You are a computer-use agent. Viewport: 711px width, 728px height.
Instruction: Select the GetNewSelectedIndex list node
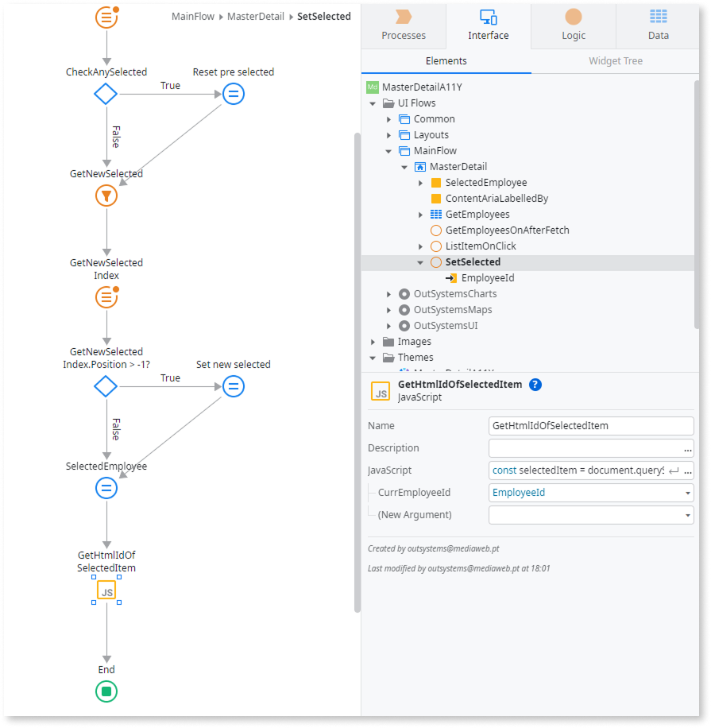106,297
